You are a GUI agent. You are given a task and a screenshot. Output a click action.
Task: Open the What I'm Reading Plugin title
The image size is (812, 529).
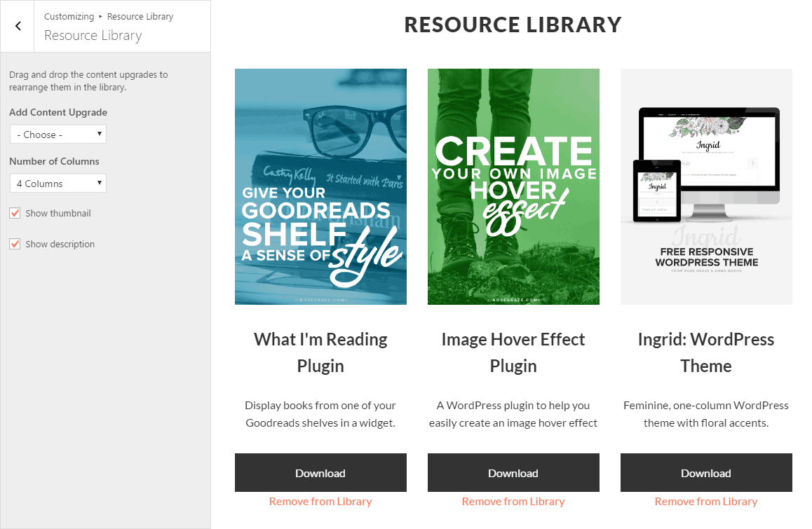(x=320, y=352)
